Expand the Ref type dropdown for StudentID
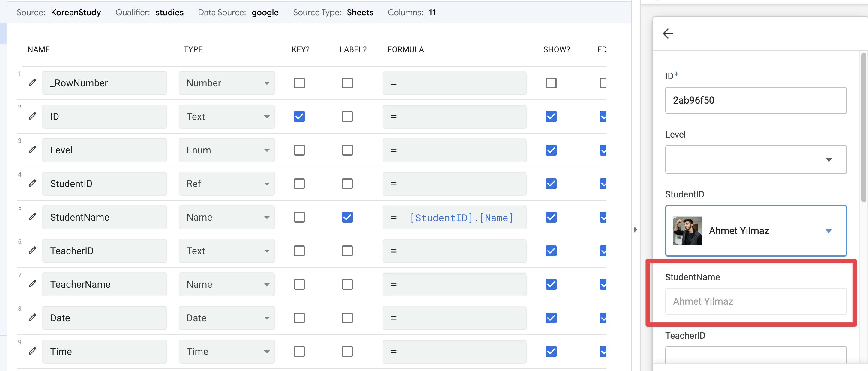The width and height of the screenshot is (868, 371). pyautogui.click(x=226, y=184)
